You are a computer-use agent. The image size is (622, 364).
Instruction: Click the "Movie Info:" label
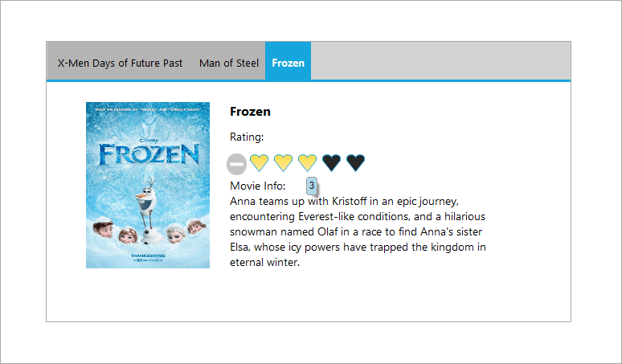pos(258,186)
